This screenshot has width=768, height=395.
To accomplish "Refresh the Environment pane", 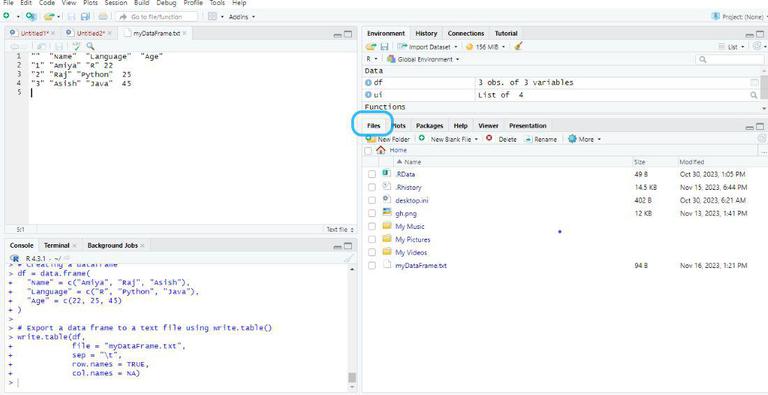I will coord(757,46).
